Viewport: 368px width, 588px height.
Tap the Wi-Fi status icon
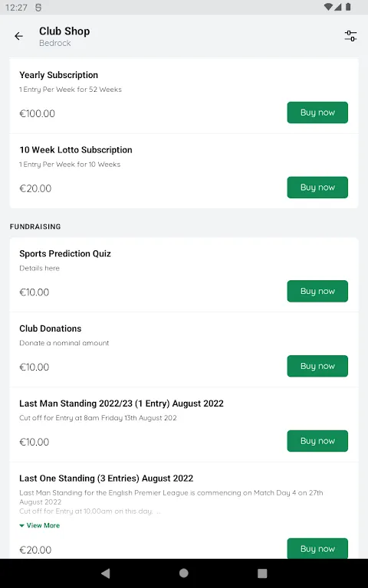(328, 7)
